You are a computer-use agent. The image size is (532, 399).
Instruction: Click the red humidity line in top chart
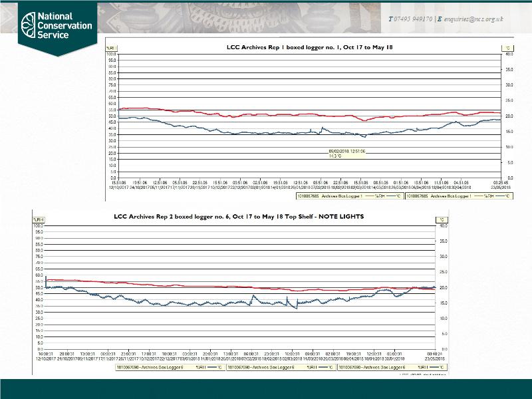coord(199,113)
